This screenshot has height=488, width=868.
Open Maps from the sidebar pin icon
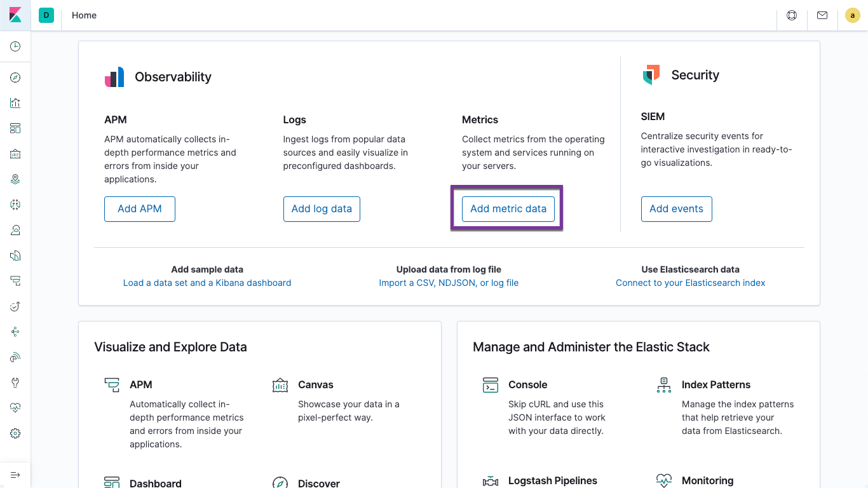(15, 179)
